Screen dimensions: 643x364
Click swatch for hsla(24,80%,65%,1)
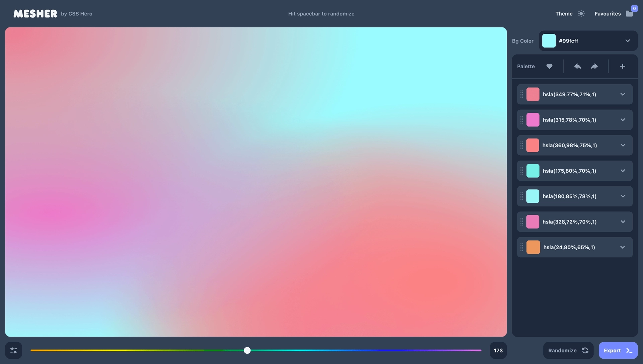pos(533,247)
